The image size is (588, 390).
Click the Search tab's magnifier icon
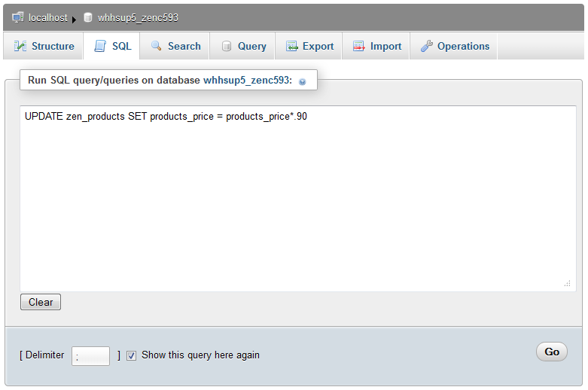point(157,47)
